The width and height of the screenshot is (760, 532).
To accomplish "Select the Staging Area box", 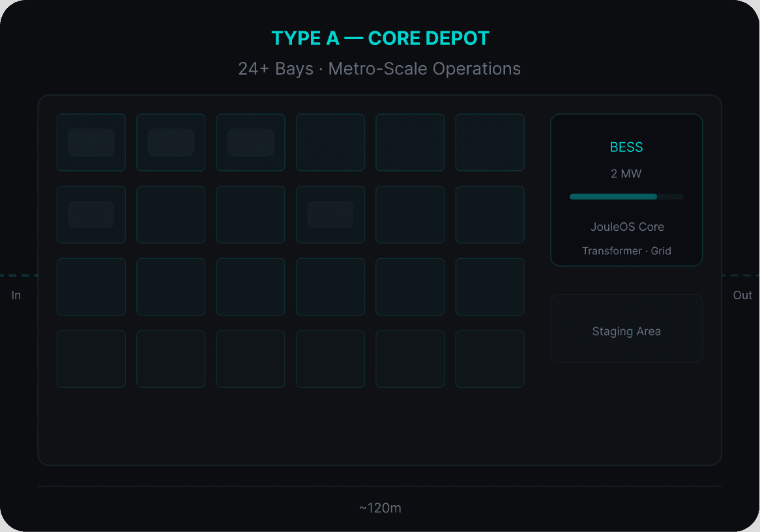I will [x=626, y=329].
